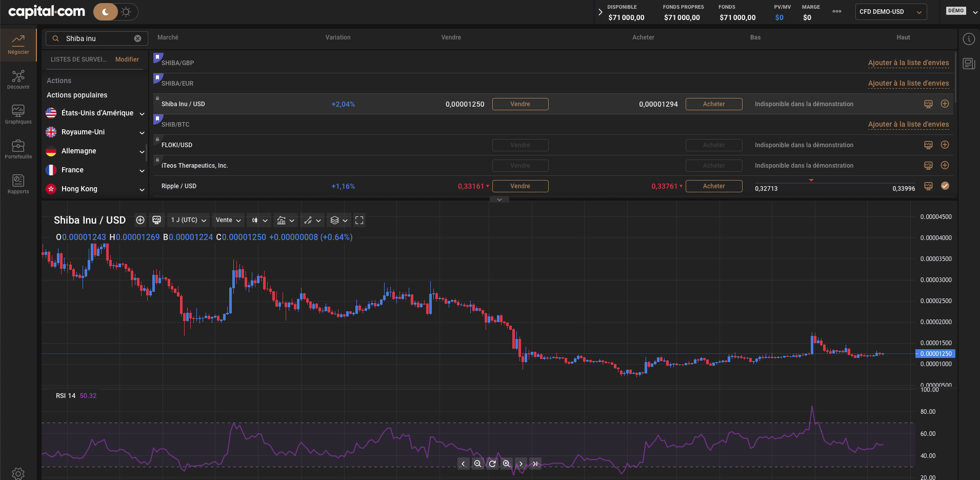Open the Rapports section in sidebar
Screen dimensions: 980x480
point(18,185)
